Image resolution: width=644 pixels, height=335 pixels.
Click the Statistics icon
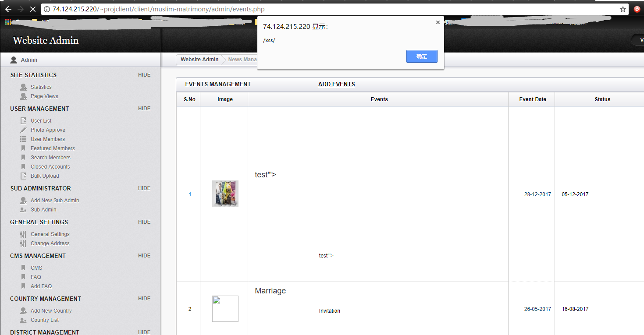click(x=23, y=87)
